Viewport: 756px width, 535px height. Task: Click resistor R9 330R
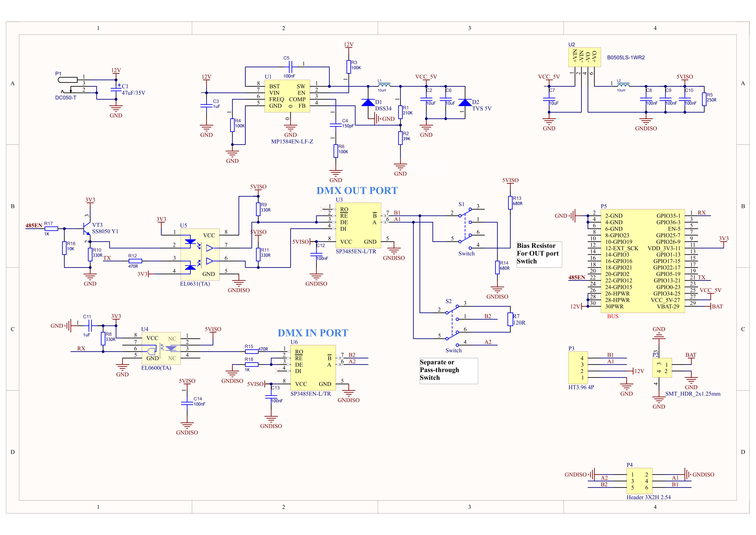[258, 209]
